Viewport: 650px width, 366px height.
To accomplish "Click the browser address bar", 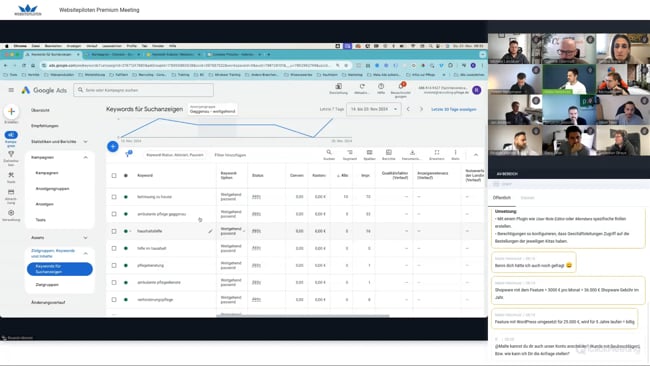I will [189, 65].
